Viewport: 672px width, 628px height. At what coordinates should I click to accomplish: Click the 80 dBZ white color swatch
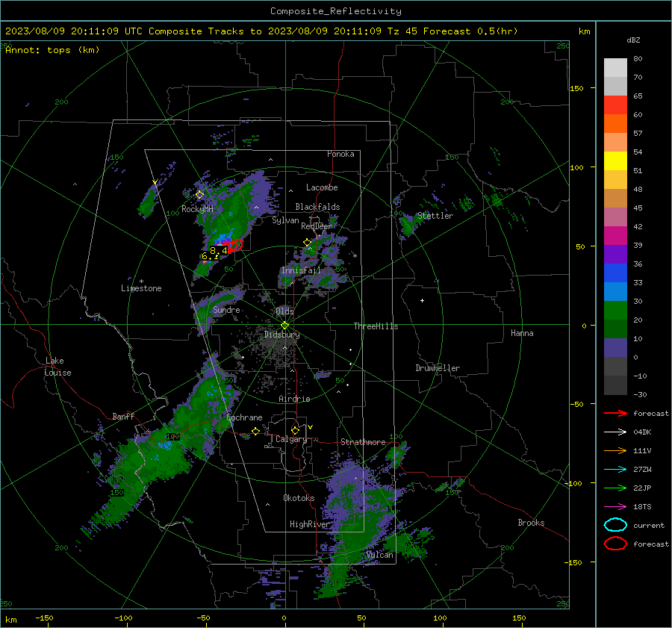click(615, 67)
